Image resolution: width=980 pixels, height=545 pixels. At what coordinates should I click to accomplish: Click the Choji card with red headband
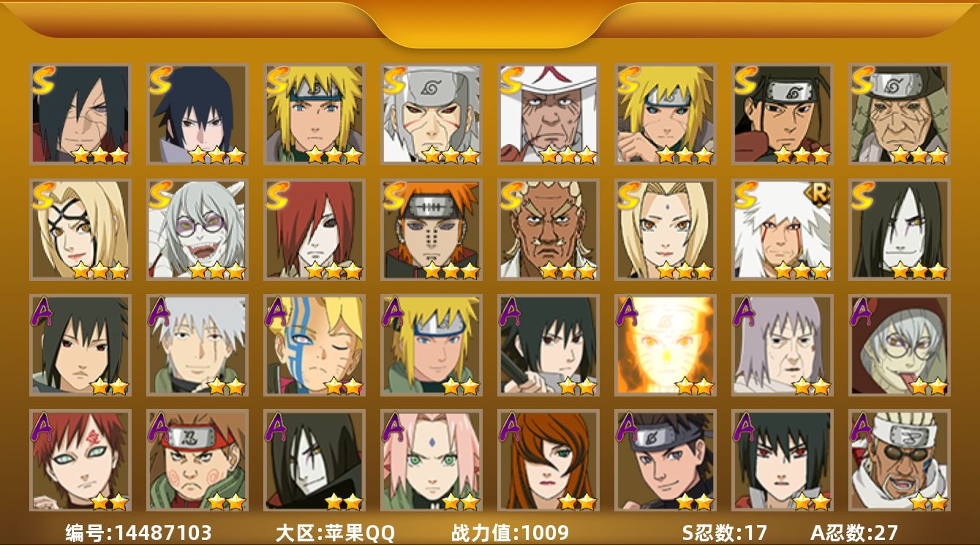197,461
